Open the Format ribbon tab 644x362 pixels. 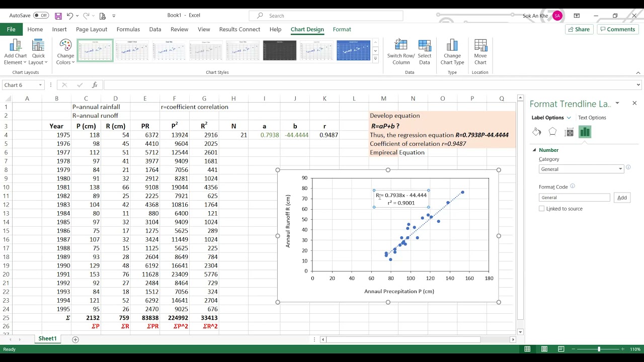tap(342, 29)
